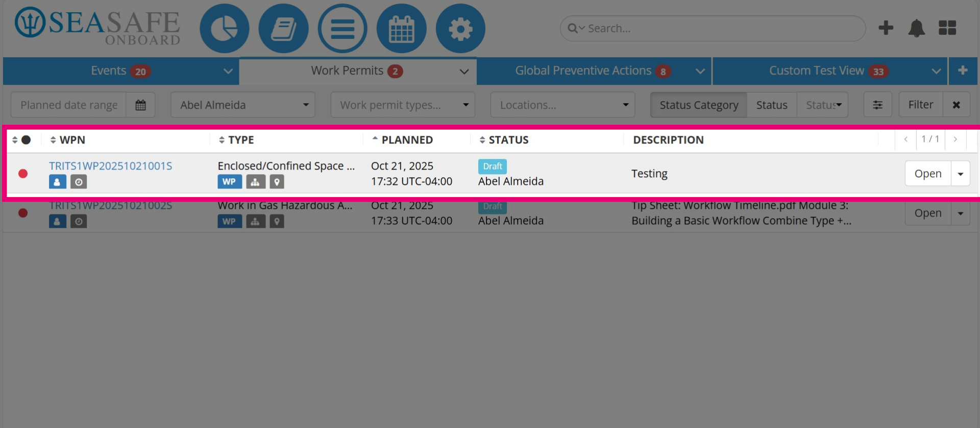Image resolution: width=980 pixels, height=428 pixels.
Task: Click the plus add icon beside search
Action: coord(886,28)
